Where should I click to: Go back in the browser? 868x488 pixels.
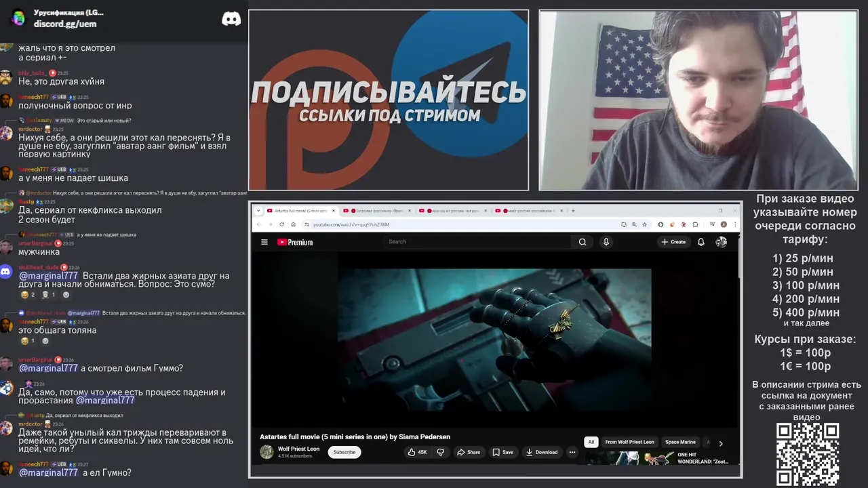tap(259, 224)
